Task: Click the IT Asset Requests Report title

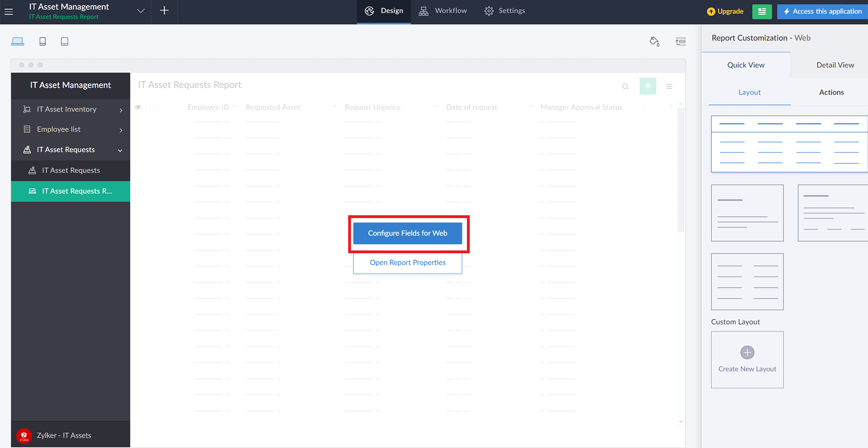Action: click(x=190, y=85)
